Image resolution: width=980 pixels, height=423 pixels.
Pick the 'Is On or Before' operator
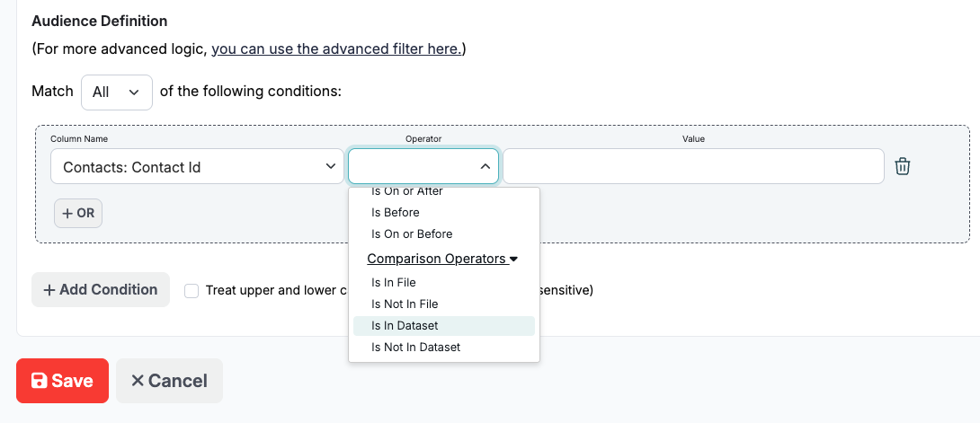pos(412,234)
